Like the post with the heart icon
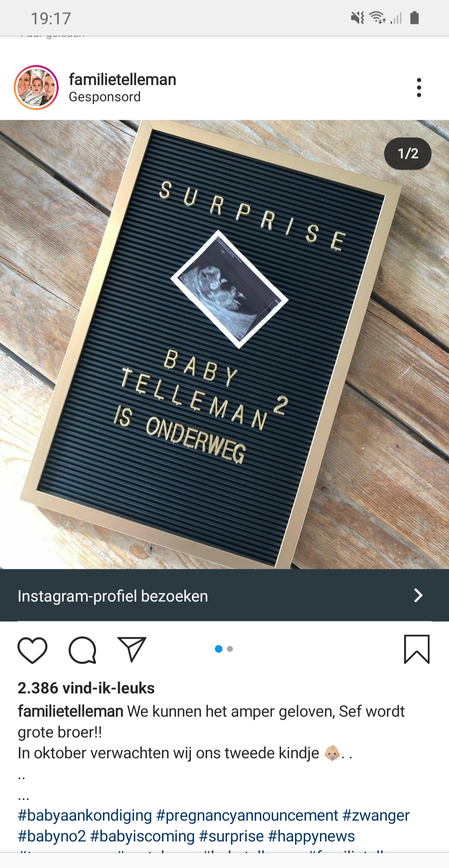449x868 pixels. click(32, 650)
